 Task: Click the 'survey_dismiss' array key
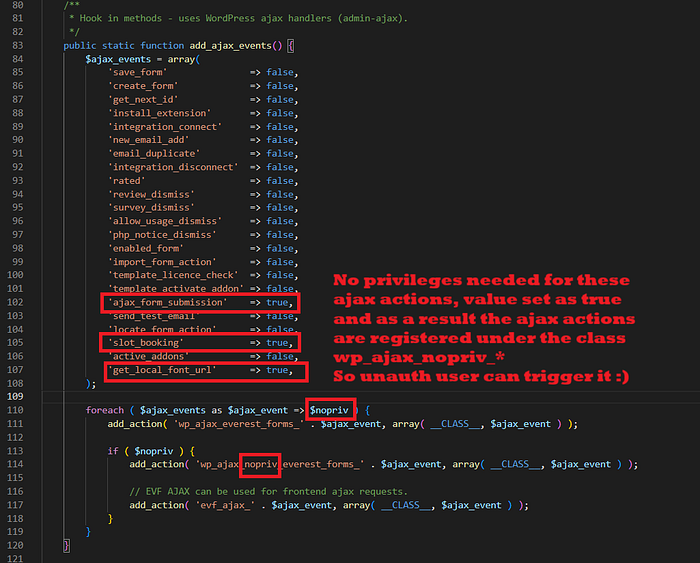[151, 208]
